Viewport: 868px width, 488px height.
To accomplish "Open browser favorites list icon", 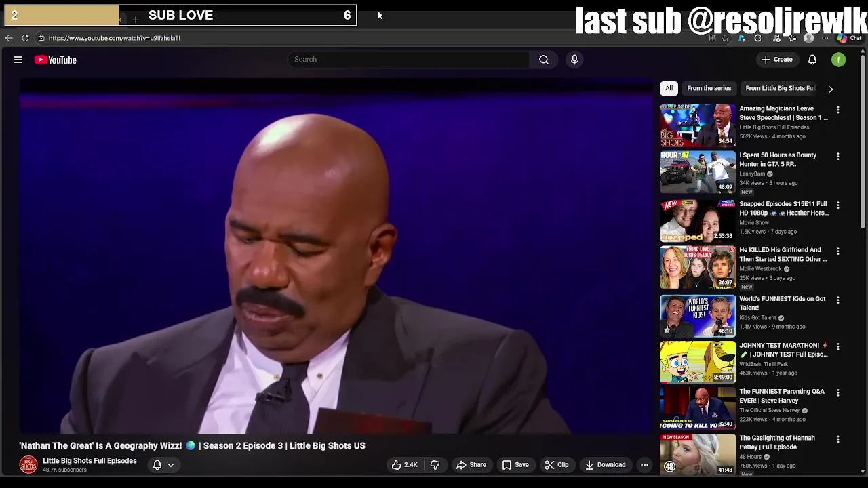I will tap(792, 38).
